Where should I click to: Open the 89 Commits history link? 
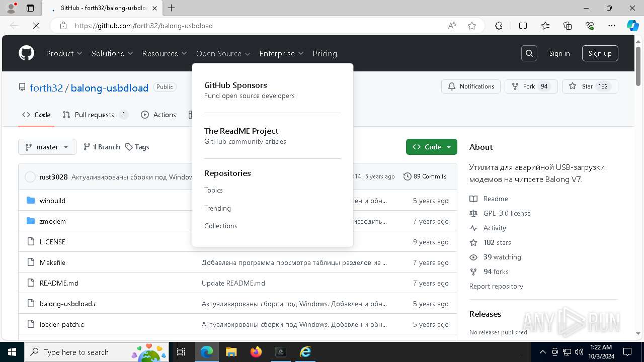425,176
